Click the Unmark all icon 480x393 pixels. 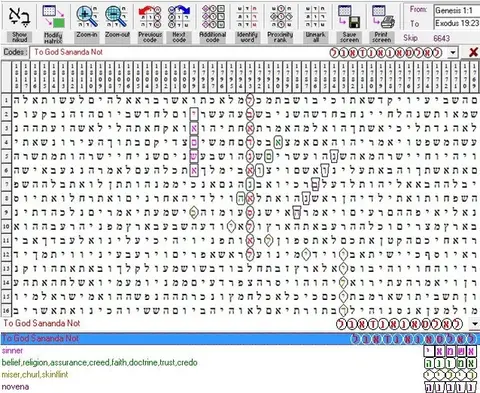point(315,17)
